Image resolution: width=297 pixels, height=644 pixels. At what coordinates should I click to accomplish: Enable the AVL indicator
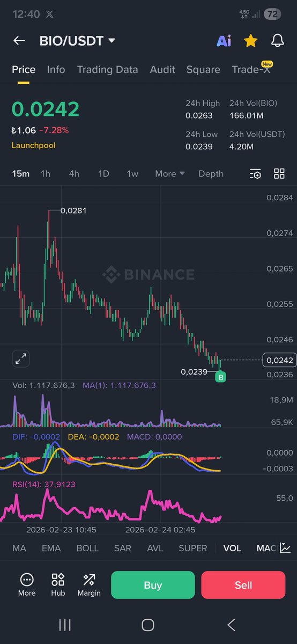click(x=155, y=548)
